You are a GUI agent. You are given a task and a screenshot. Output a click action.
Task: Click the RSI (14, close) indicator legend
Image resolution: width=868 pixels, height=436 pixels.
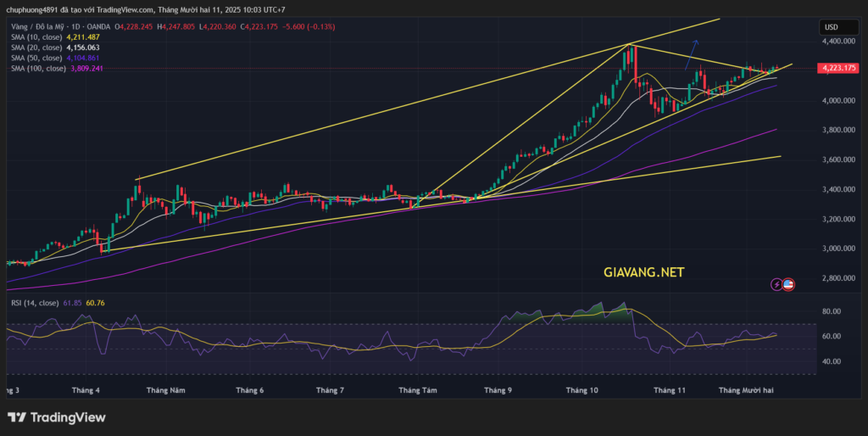[x=34, y=303]
